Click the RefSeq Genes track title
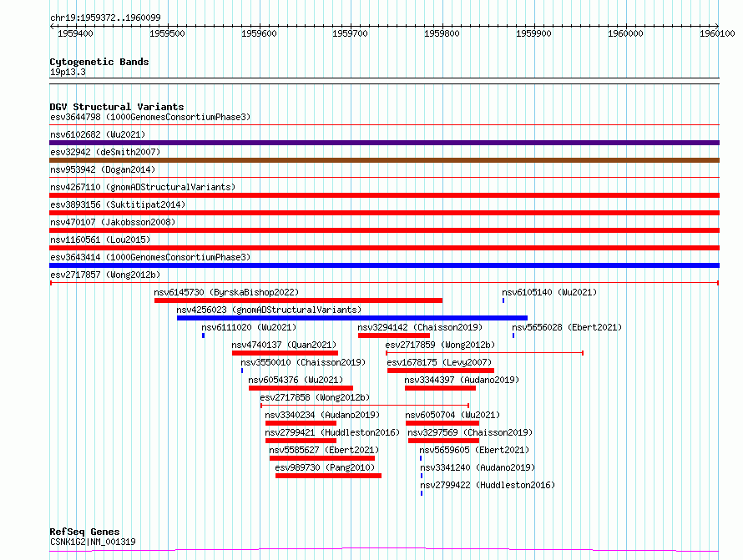743x560 pixels. (84, 532)
